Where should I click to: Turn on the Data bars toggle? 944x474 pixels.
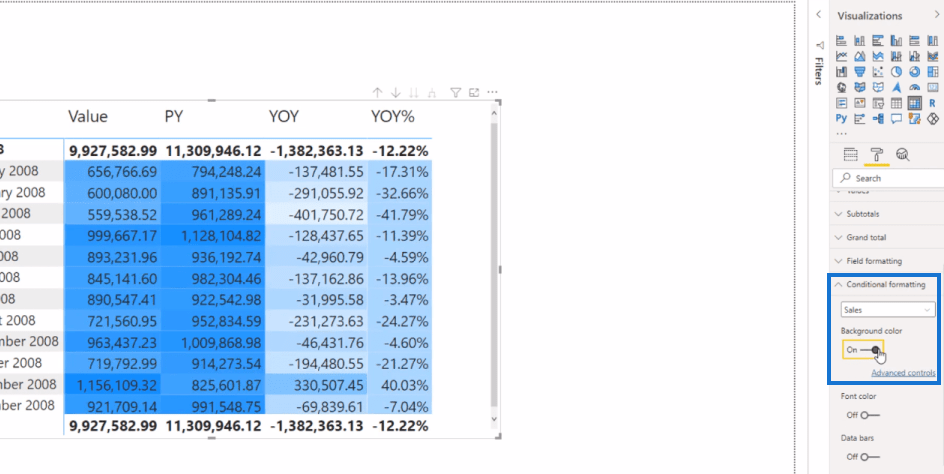870,457
